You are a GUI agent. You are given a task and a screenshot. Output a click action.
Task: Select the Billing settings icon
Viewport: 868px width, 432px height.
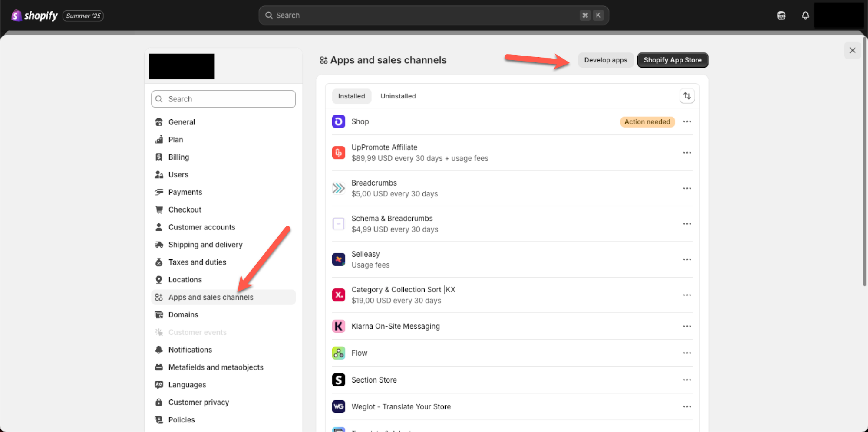pyautogui.click(x=159, y=157)
